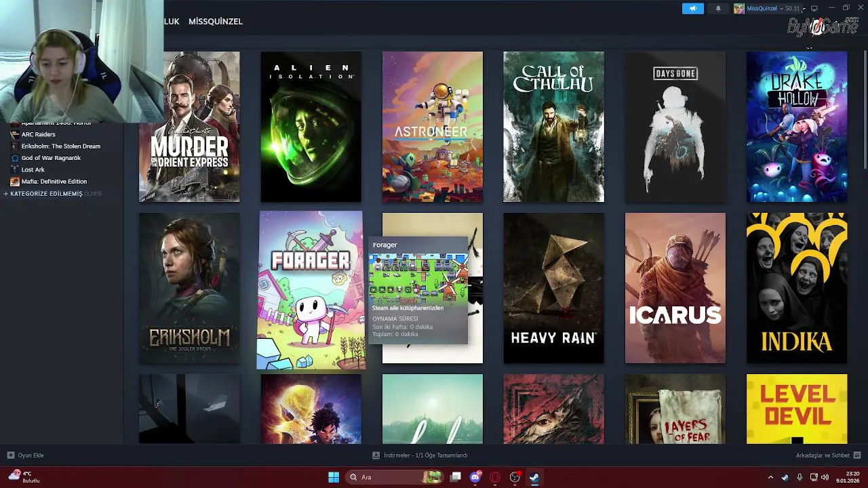Open the Level Devil game cover
Viewport: 868px width, 488px height.
click(796, 409)
